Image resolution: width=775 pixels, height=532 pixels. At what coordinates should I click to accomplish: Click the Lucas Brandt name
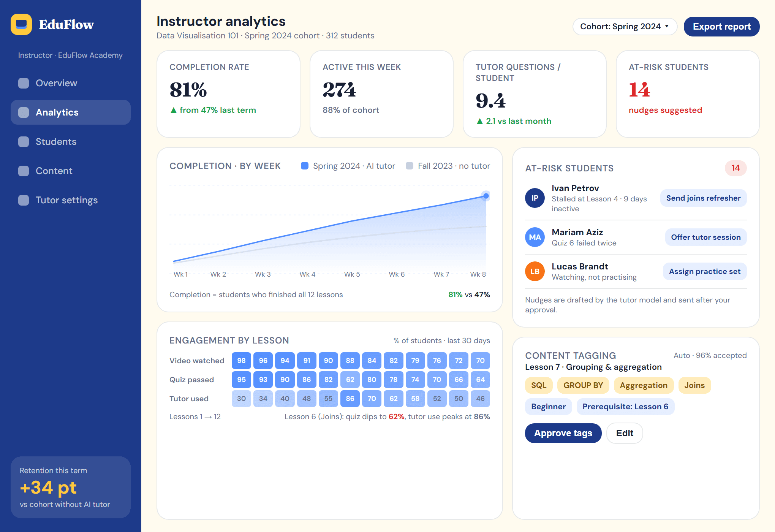(x=580, y=267)
